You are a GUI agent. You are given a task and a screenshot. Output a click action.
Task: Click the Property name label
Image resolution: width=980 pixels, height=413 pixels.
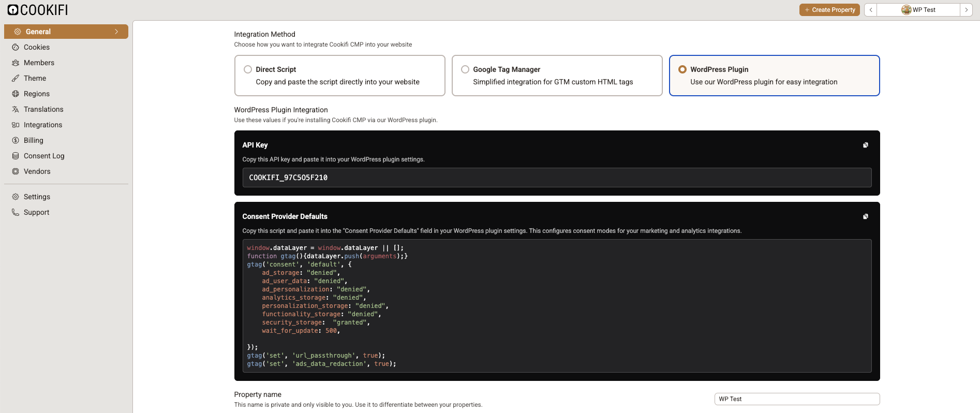258,394
